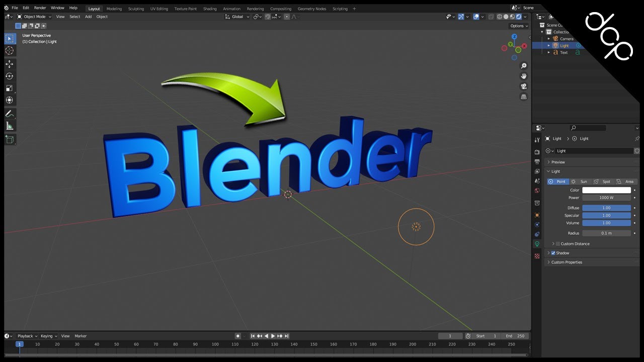Open the Object Data light properties tab
Image resolution: width=644 pixels, height=362 pixels.
(537, 244)
